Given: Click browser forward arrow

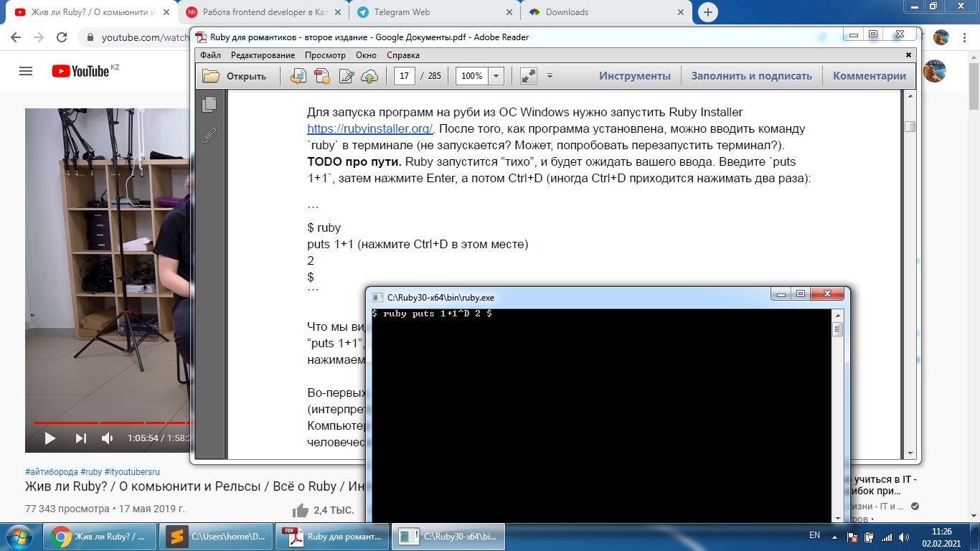Looking at the screenshot, I should tap(39, 37).
